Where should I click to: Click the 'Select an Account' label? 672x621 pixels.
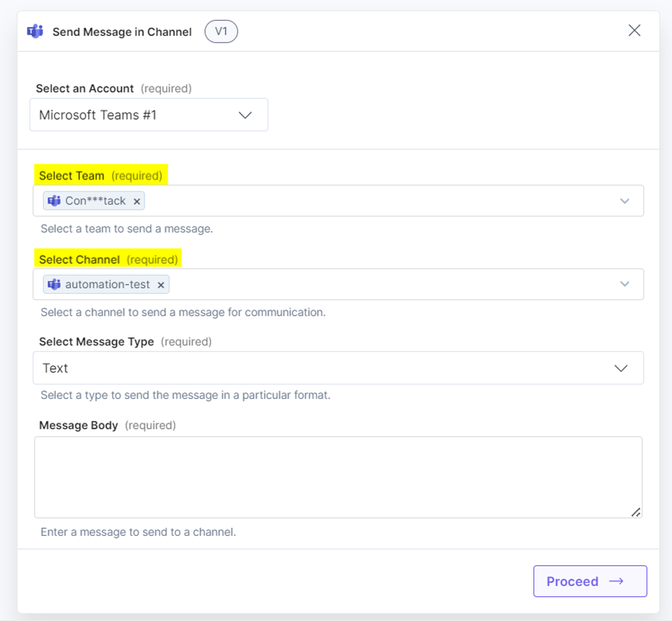click(85, 89)
